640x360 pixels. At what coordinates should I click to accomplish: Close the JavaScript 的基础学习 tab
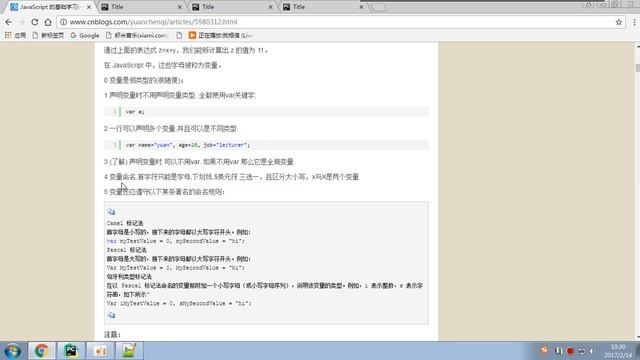[89, 7]
